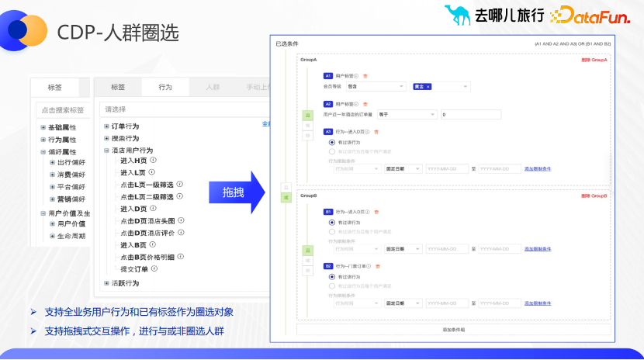Open the info icon beside 进入H页

[153, 160]
